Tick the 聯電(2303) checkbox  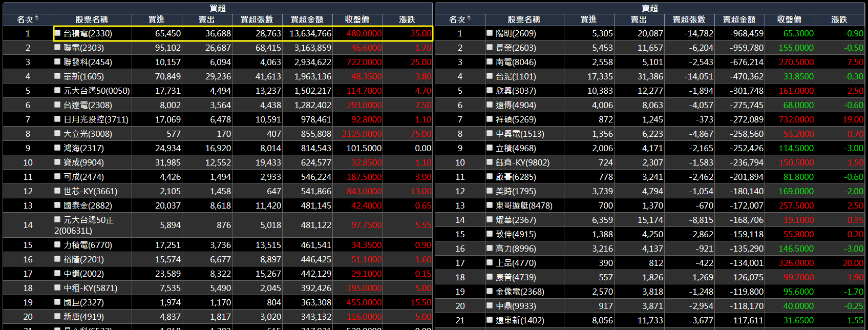pyautogui.click(x=58, y=48)
